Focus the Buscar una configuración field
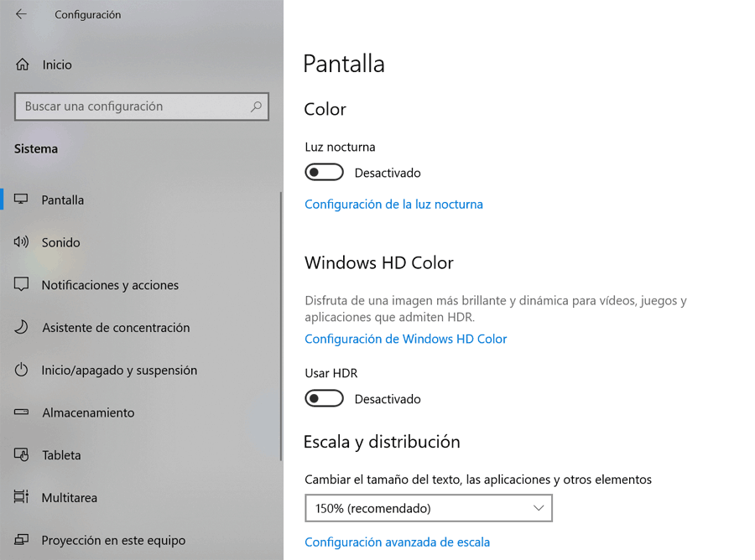Image resolution: width=755 pixels, height=560 pixels. (x=142, y=106)
